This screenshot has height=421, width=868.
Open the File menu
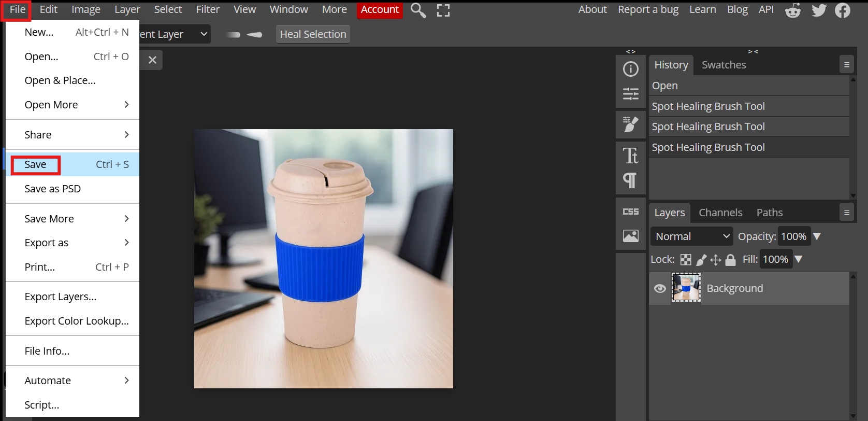18,9
